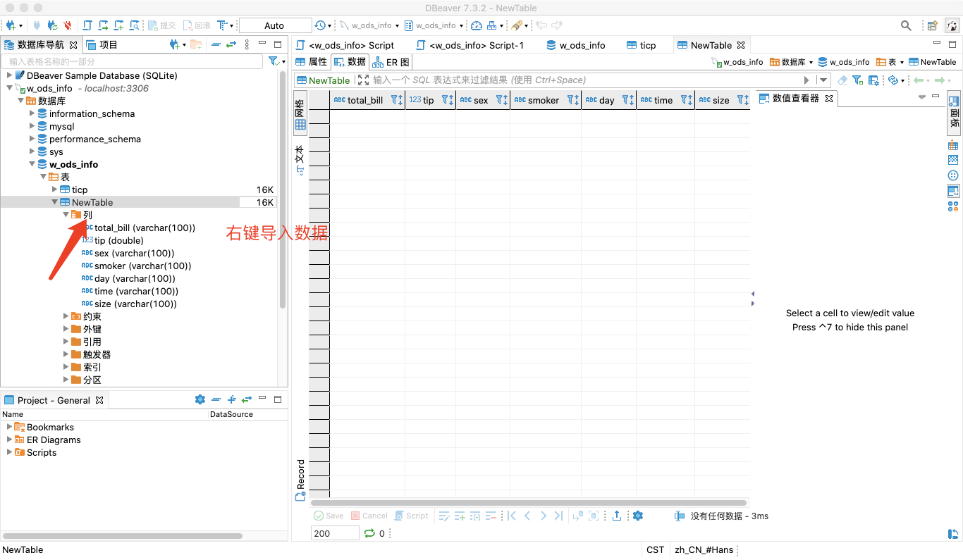The image size is (963, 560).
Task: Click the navigator vertical scrollbar
Action: [283, 190]
